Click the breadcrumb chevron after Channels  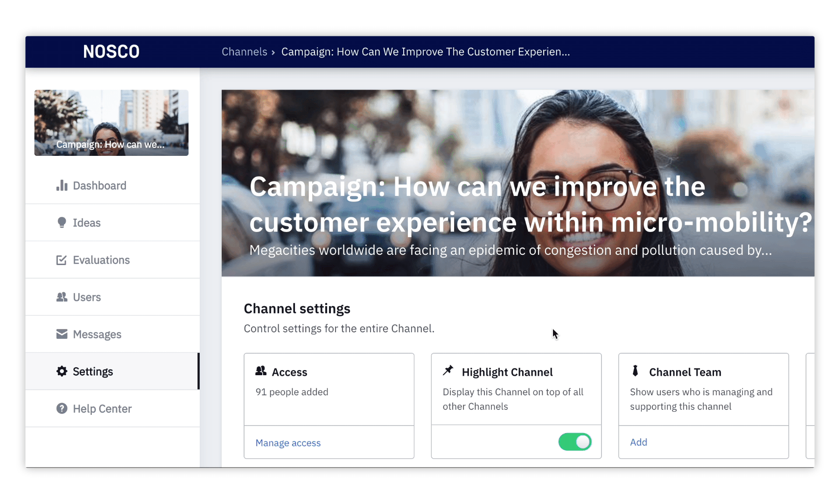tap(273, 52)
